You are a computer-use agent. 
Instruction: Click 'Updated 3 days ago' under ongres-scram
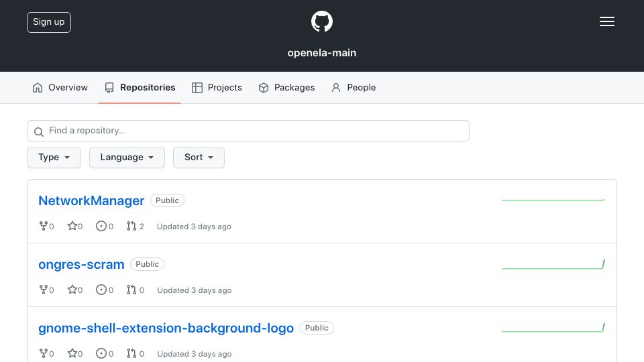pos(195,290)
